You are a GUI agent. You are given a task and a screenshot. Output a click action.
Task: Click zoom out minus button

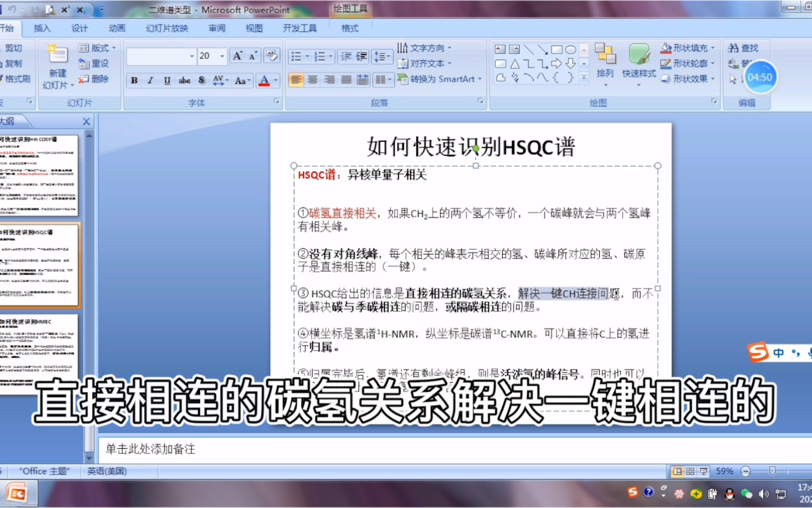746,471
